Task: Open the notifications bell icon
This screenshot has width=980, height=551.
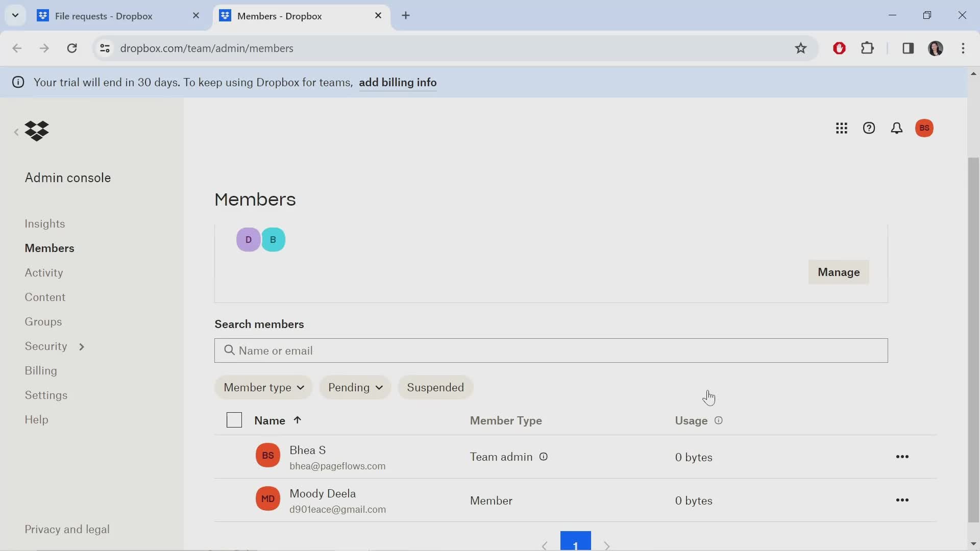Action: pos(897,128)
